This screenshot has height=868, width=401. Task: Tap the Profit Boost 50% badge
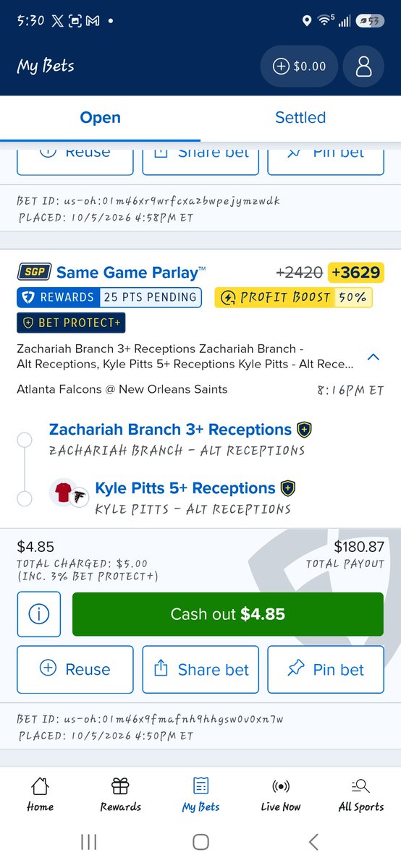pos(293,297)
